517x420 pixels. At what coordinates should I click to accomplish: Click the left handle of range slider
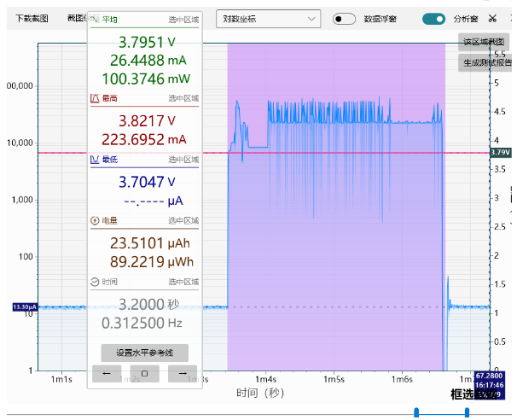(x=416, y=412)
